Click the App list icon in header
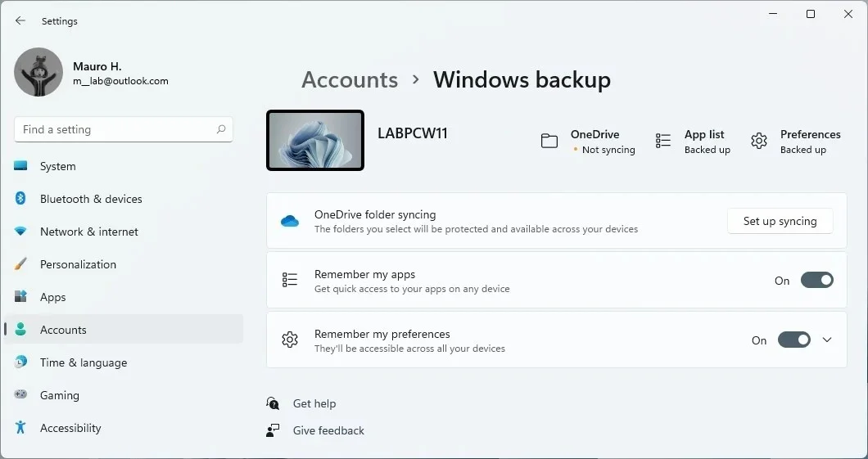 click(663, 141)
